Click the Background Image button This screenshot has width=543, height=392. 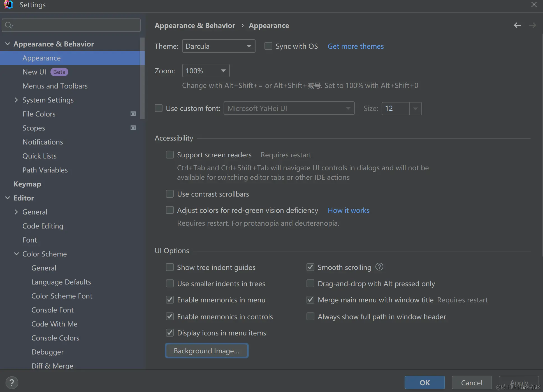click(x=206, y=351)
